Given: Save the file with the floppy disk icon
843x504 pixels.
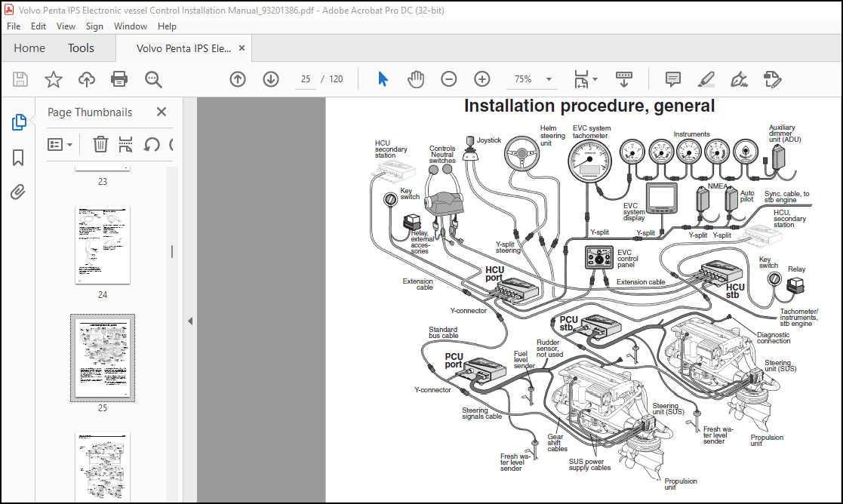Looking at the screenshot, I should click(20, 79).
